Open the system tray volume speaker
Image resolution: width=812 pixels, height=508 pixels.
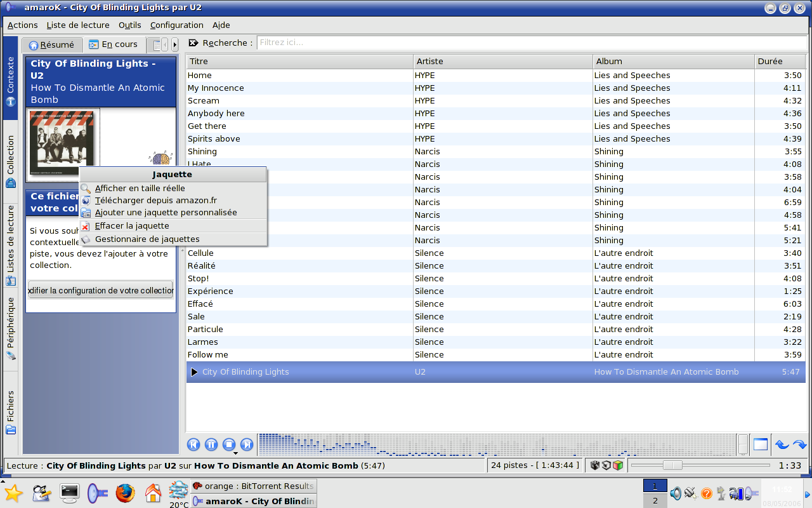676,493
